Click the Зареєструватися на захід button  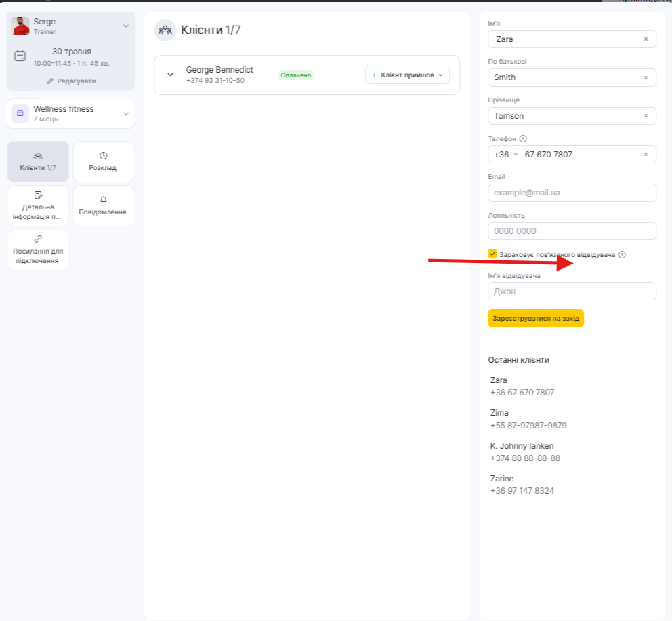pos(536,318)
